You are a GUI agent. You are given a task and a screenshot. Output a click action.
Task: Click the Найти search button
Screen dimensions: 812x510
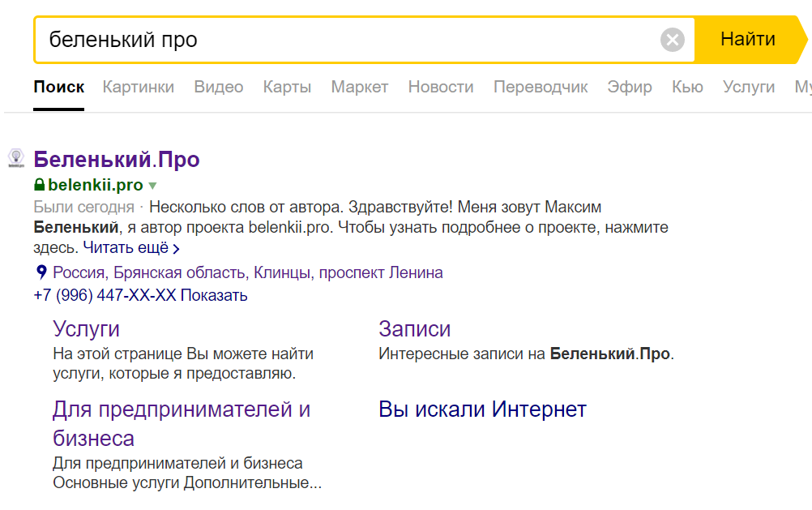(748, 40)
